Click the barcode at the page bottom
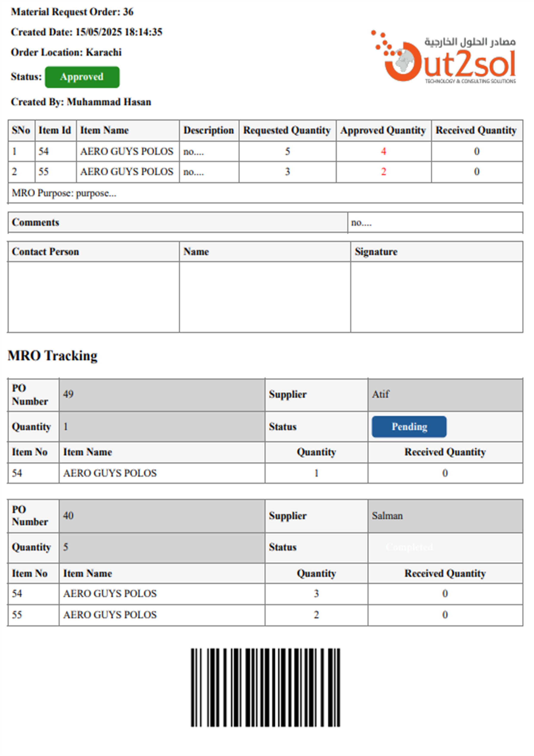This screenshot has height=756, width=534. coord(265,687)
